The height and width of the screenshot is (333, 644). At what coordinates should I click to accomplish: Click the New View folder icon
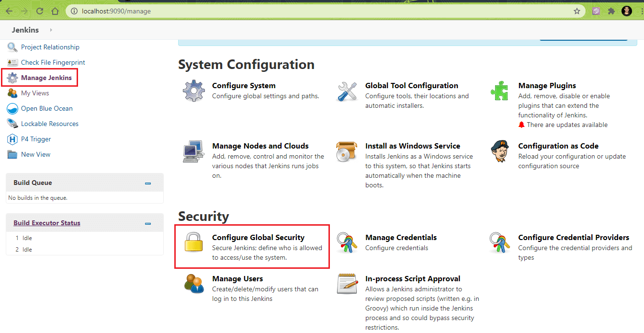coord(12,154)
